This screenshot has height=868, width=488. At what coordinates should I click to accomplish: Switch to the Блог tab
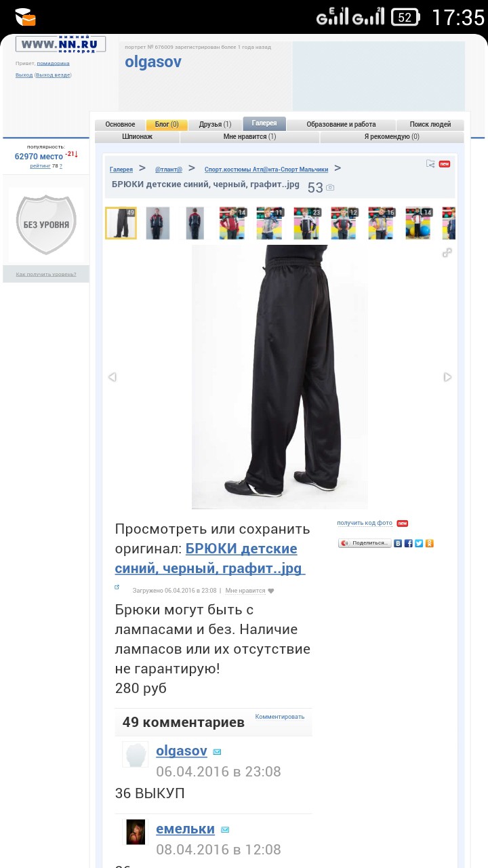(167, 125)
